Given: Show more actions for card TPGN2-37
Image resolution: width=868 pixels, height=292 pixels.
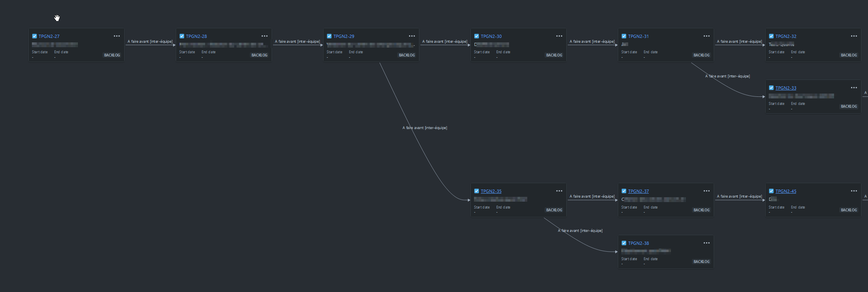Looking at the screenshot, I should [707, 191].
